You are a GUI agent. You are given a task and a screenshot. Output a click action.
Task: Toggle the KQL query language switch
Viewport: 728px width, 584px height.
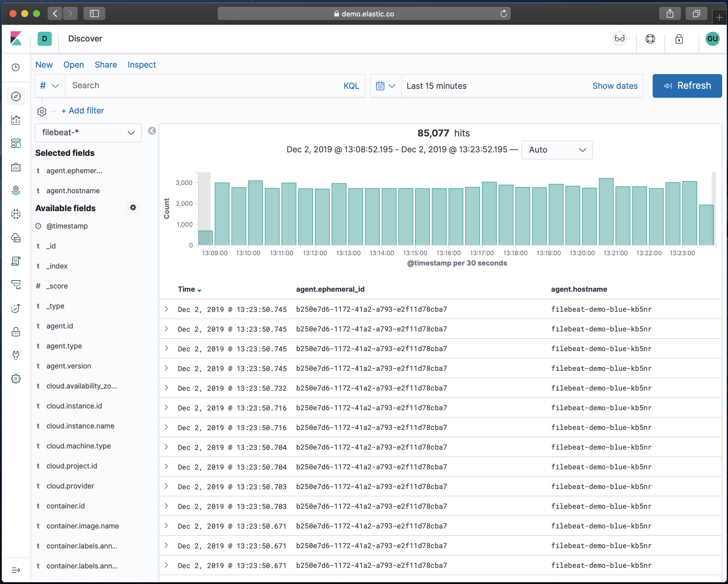351,86
